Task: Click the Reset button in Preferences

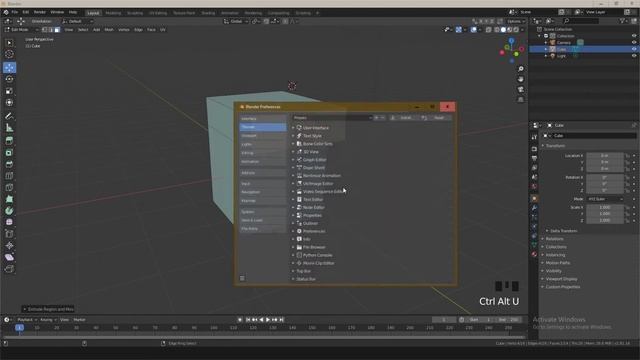Action: (x=436, y=118)
